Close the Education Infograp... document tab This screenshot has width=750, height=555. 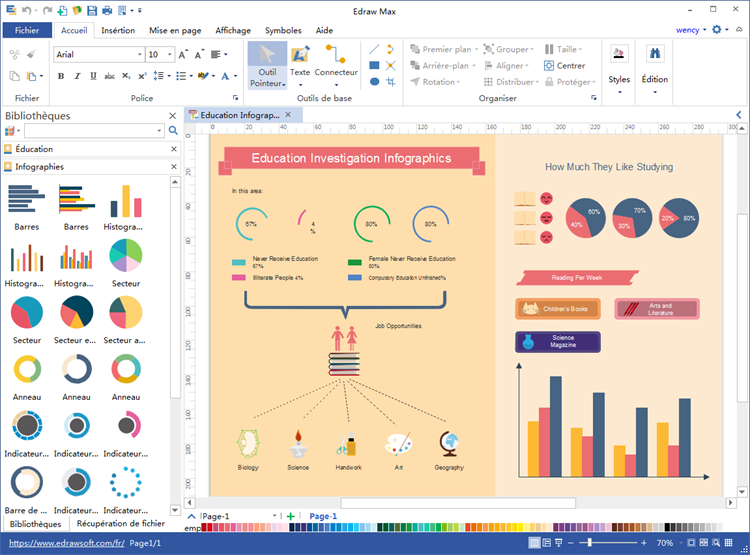[x=288, y=114]
